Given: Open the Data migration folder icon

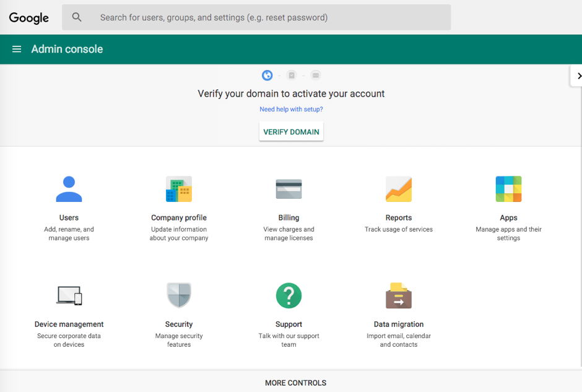Looking at the screenshot, I should tap(399, 295).
